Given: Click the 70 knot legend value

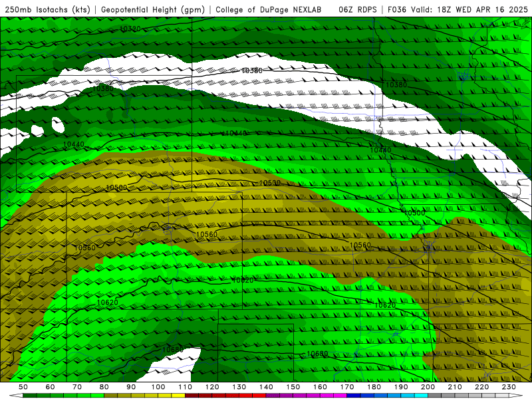Looking at the screenshot, I should click(77, 387).
